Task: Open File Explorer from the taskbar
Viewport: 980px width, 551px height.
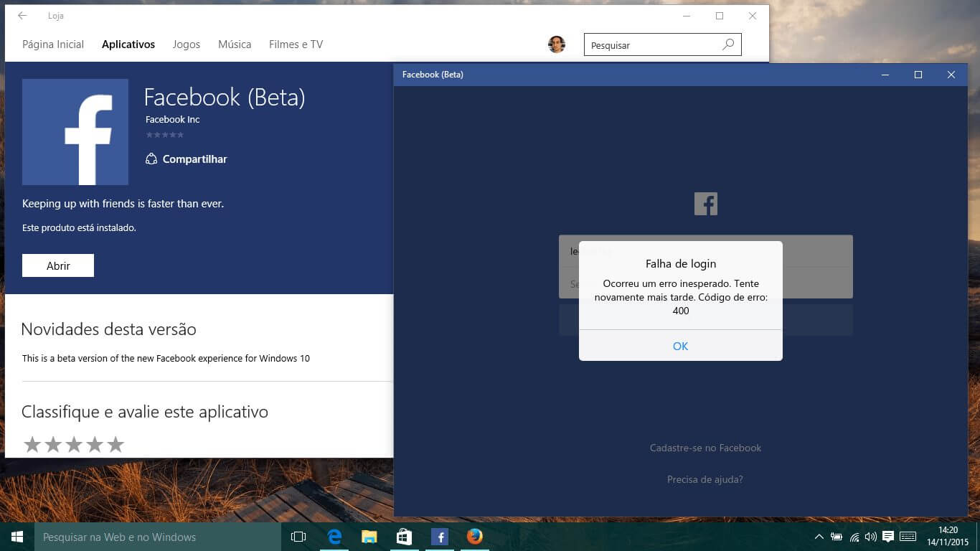Action: tap(369, 537)
